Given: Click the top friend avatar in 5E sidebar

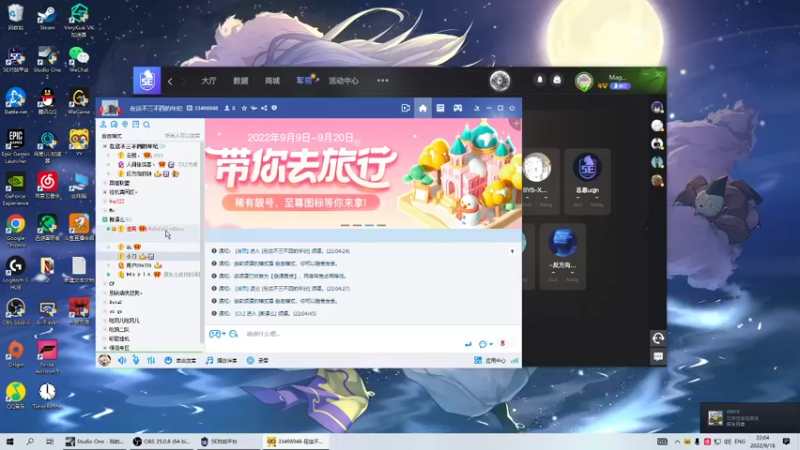Looking at the screenshot, I should point(657,107).
